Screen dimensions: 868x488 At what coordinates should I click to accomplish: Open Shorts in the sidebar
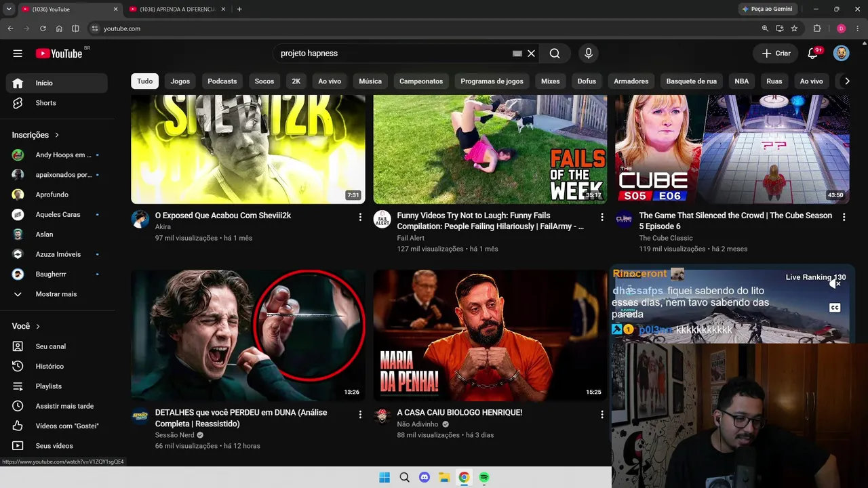point(56,103)
